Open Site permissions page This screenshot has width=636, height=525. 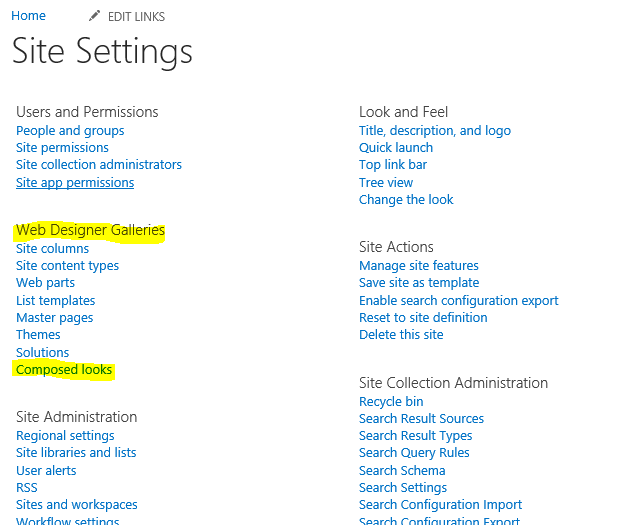[62, 148]
